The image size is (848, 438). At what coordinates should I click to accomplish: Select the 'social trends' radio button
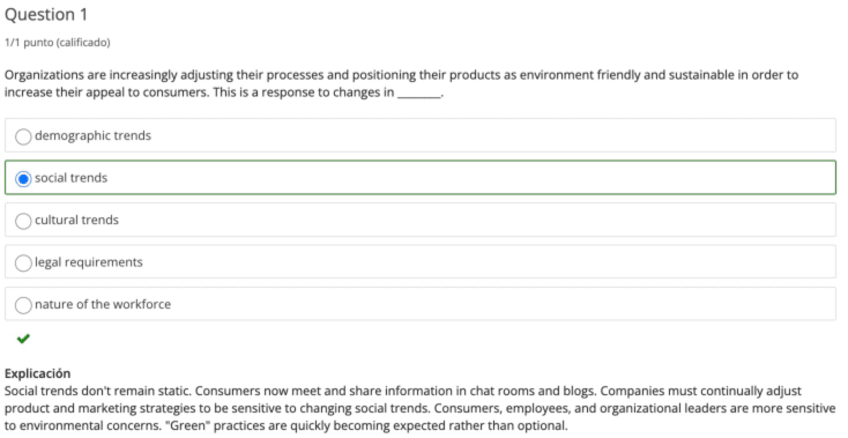[24, 178]
